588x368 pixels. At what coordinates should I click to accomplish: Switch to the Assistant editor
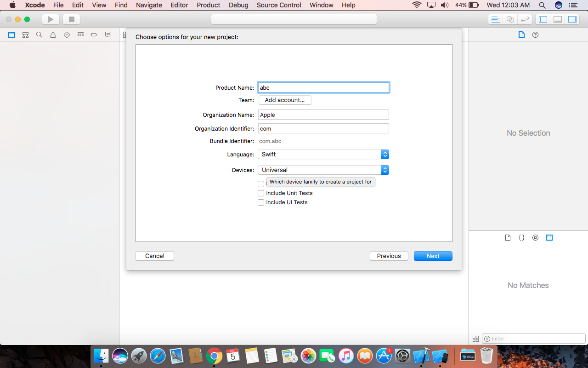click(510, 19)
